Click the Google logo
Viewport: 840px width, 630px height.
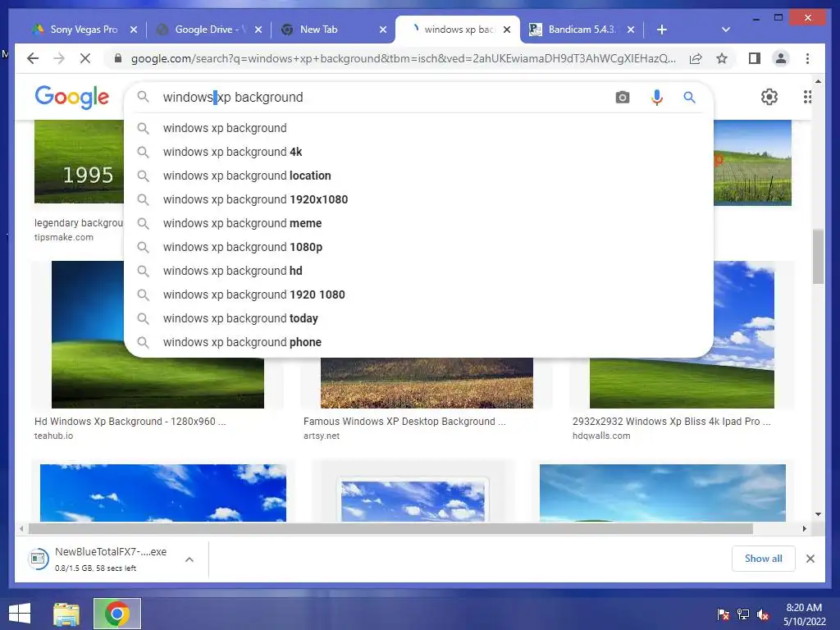72,97
